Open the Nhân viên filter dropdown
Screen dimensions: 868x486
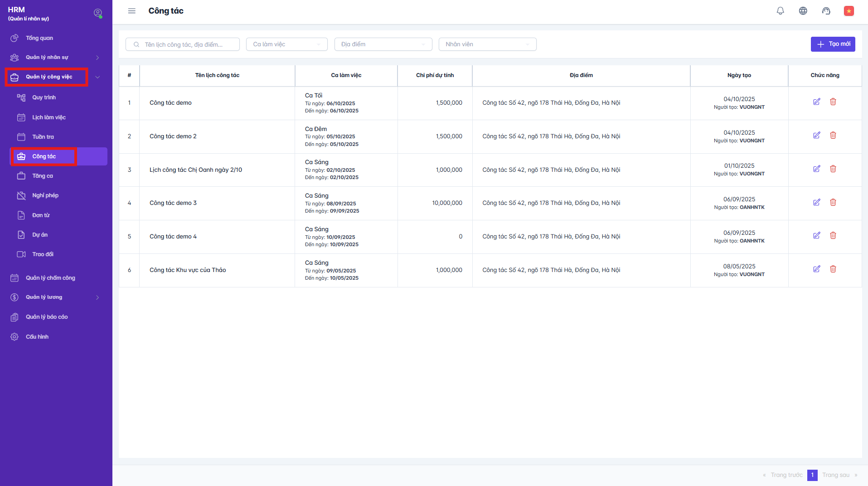(x=487, y=44)
